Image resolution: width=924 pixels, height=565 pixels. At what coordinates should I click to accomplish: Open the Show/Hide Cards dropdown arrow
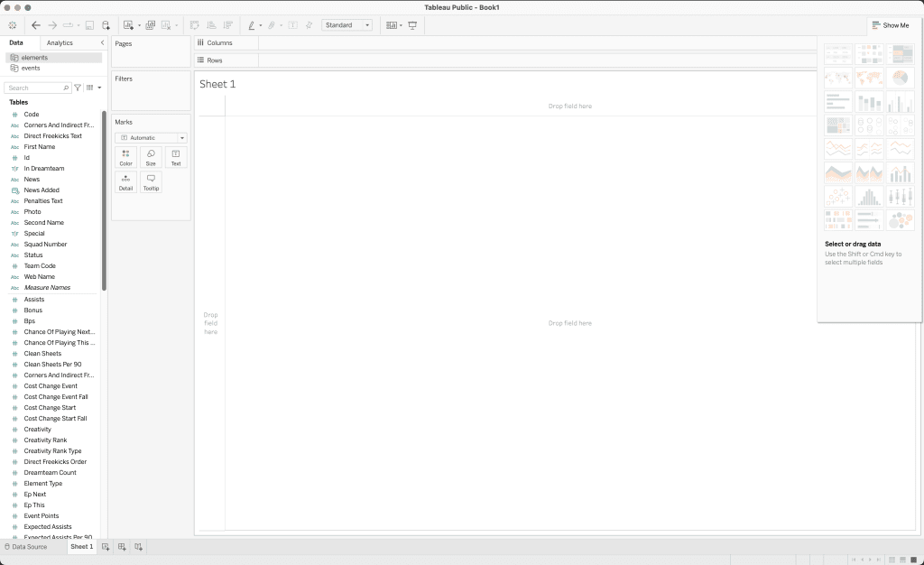pos(401,25)
